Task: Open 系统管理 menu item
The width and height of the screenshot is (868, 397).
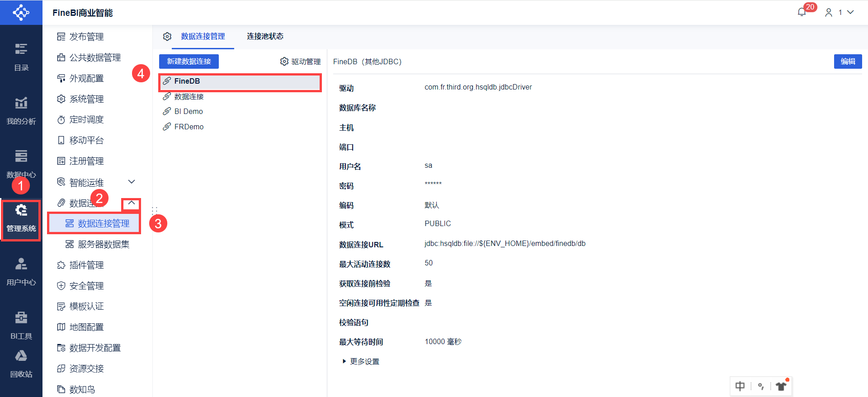Action: tap(80, 99)
